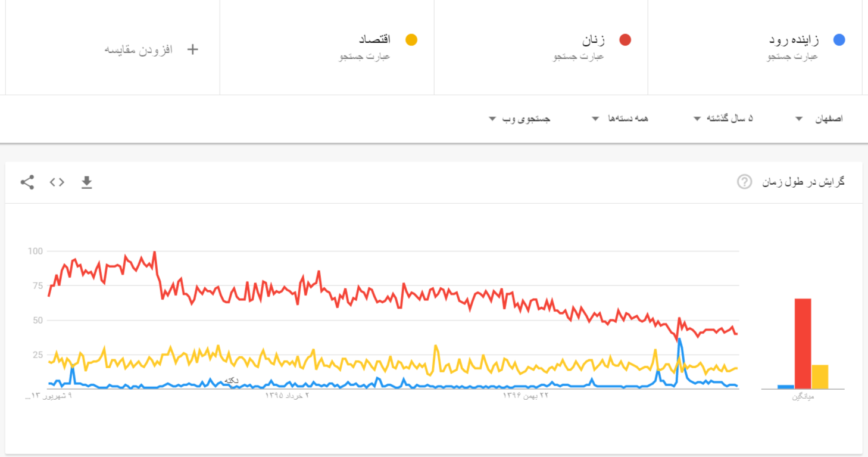
Task: Click the yellow dot for اقتصاد term
Action: [x=411, y=40]
